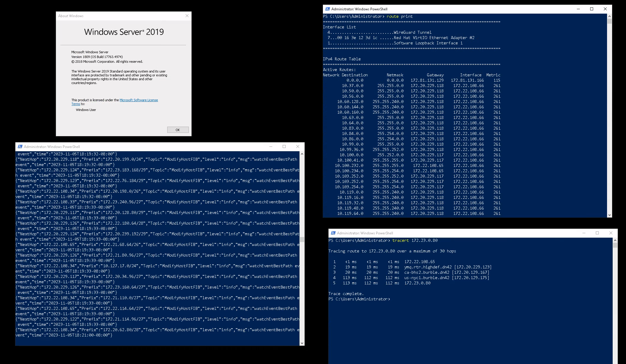Image resolution: width=626 pixels, height=364 pixels.
Task: Click the PowerShell icon in the log output window
Action: click(20, 146)
